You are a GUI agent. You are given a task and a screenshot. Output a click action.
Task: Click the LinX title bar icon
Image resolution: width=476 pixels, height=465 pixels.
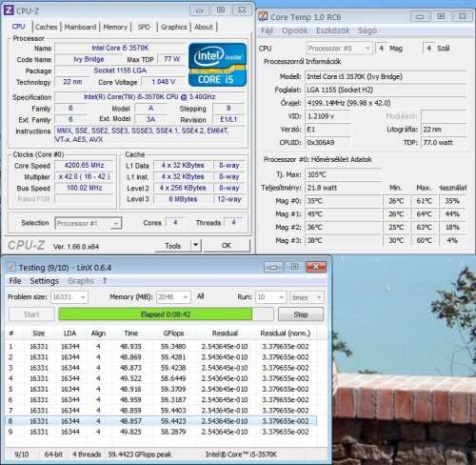tap(11, 268)
